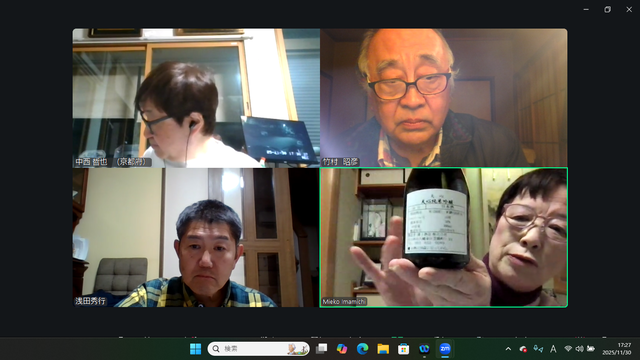Open the clock showing 17:27
Viewport: 640px width, 360px height.
click(x=617, y=349)
